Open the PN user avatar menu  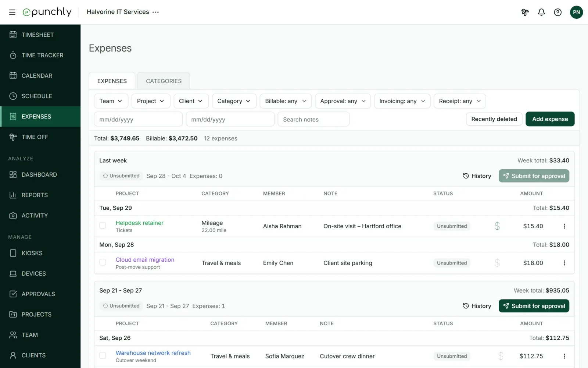pyautogui.click(x=576, y=12)
